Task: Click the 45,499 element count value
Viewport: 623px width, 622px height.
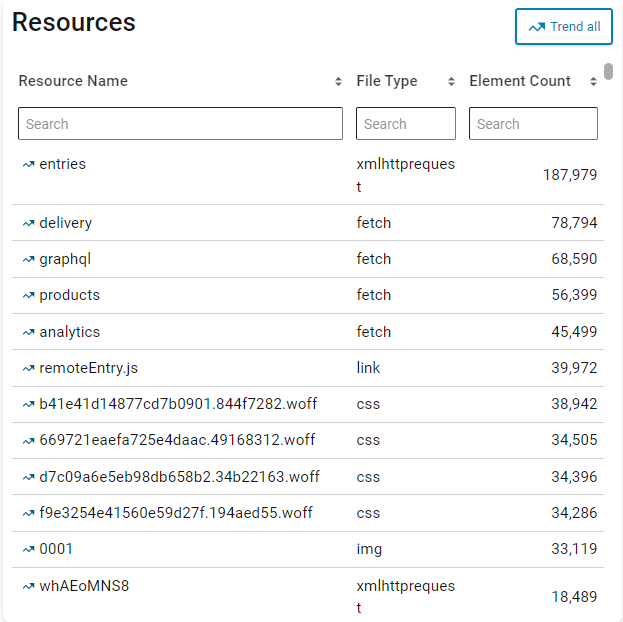Action: (x=574, y=332)
